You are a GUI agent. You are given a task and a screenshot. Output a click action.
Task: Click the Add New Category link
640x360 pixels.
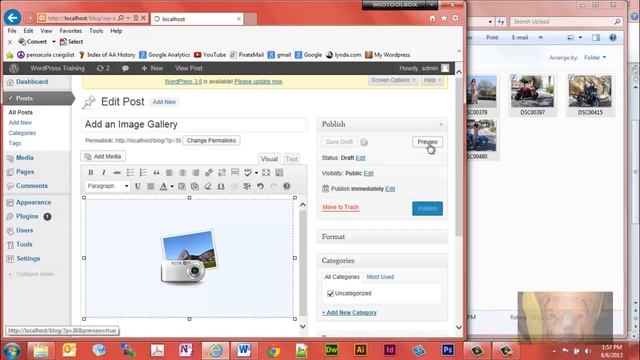click(349, 313)
